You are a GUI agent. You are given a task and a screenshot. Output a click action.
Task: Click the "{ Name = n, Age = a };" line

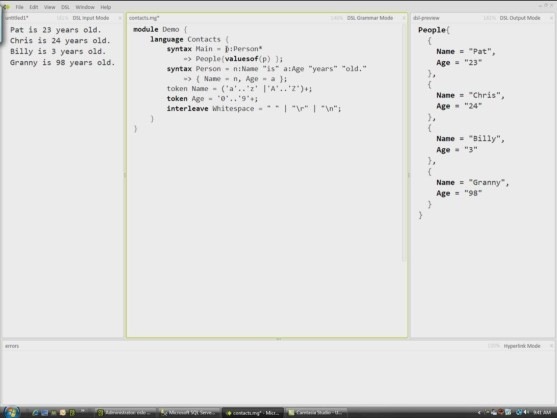tap(235, 78)
